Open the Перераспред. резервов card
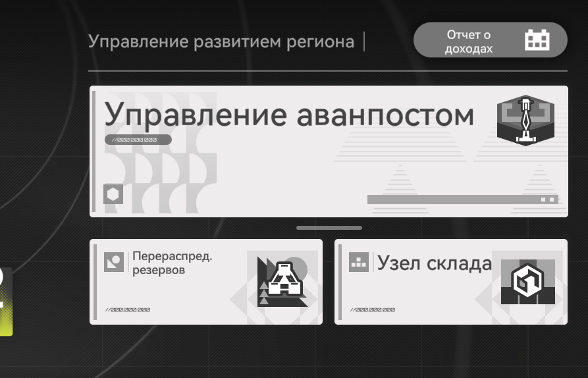Image resolution: width=588 pixels, height=378 pixels. [x=206, y=282]
